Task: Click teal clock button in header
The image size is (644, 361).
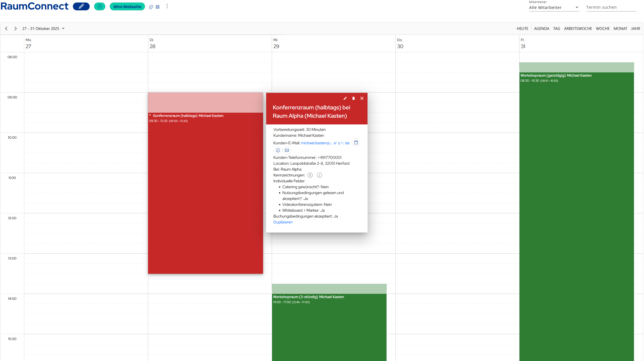Action: click(x=100, y=6)
